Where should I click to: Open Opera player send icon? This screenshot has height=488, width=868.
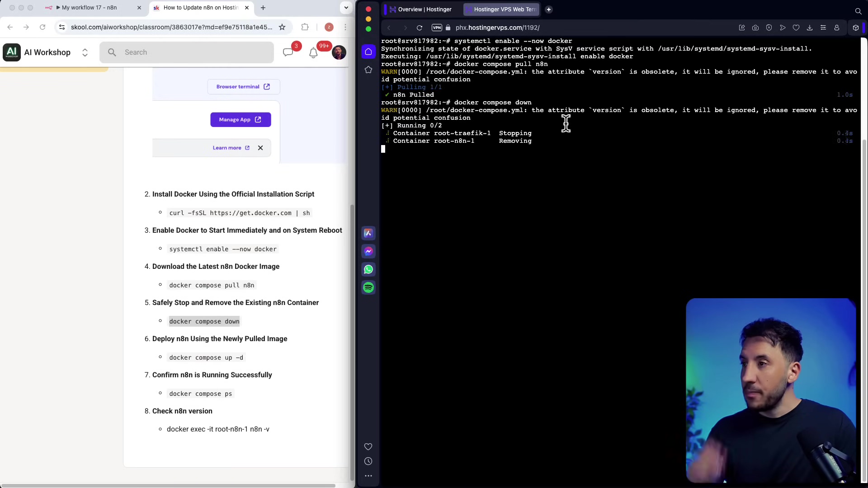point(783,28)
